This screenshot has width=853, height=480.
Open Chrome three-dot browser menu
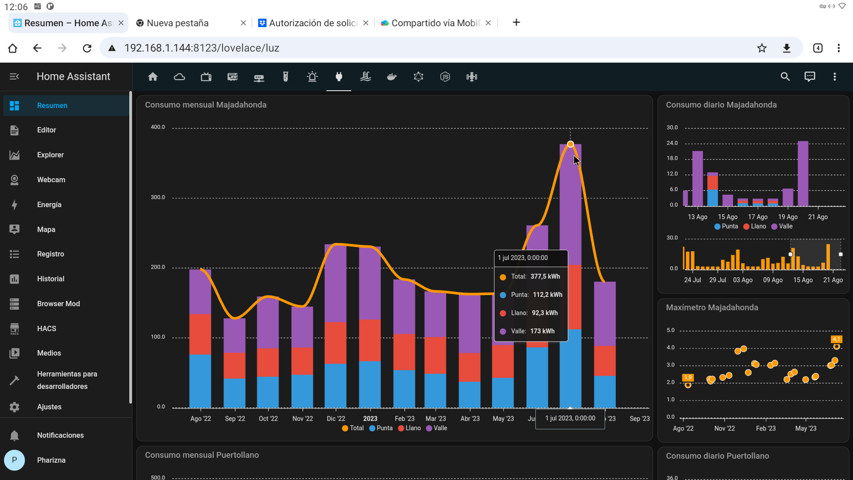839,48
